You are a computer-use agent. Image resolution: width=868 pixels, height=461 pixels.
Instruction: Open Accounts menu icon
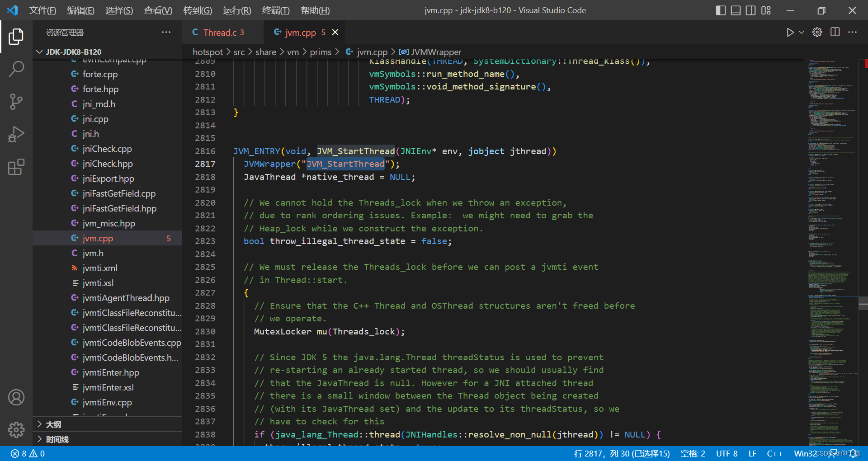[16, 397]
